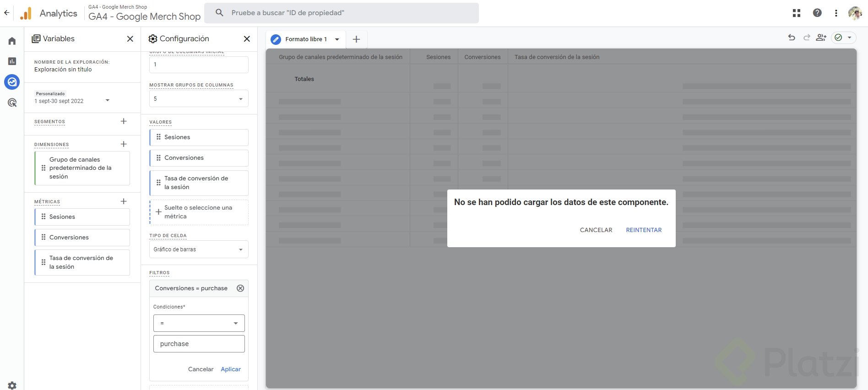Click the Configuración gear icon

click(x=153, y=39)
